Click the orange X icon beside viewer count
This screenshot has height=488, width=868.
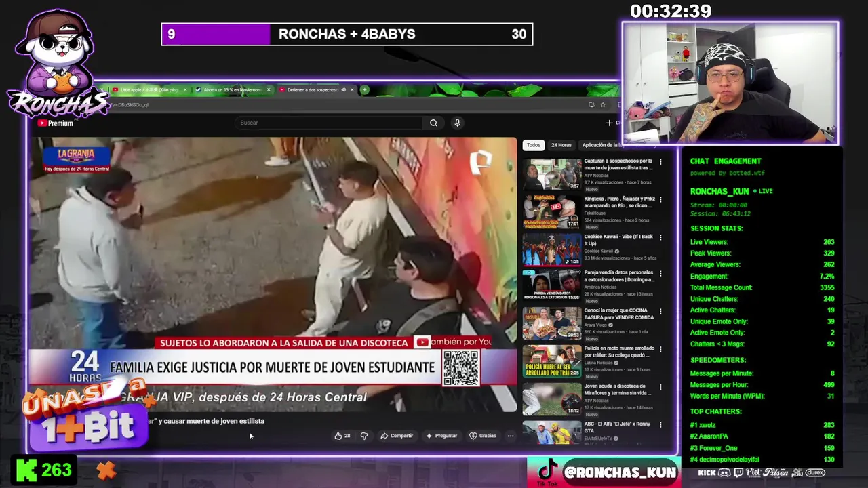(x=106, y=470)
